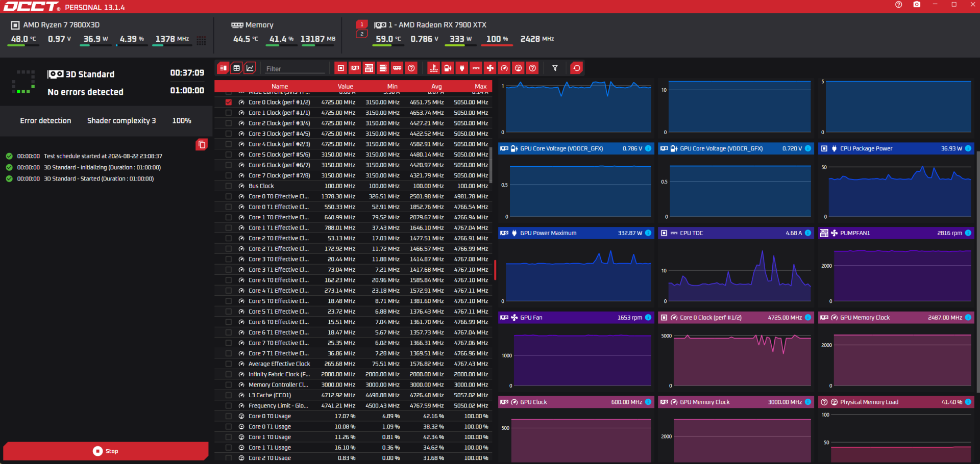Image resolution: width=980 pixels, height=464 pixels.
Task: Sort the table by Value column
Action: pyautogui.click(x=346, y=86)
